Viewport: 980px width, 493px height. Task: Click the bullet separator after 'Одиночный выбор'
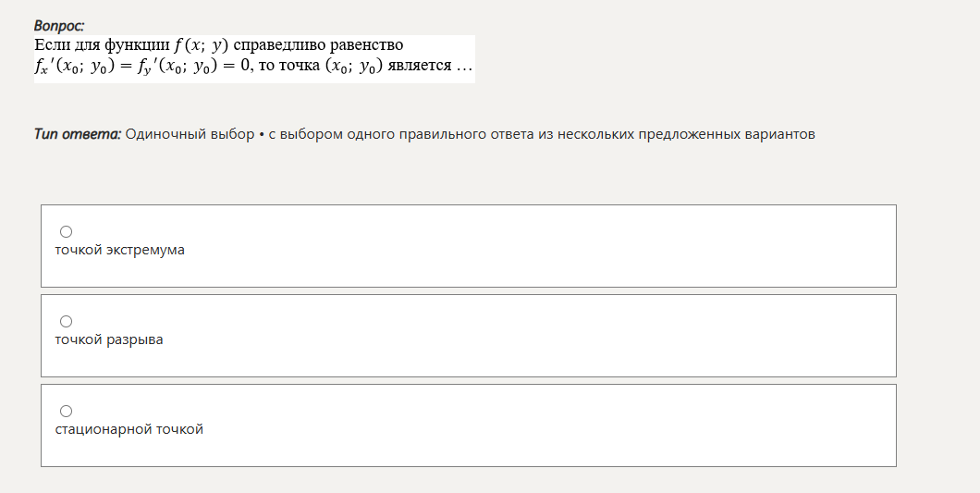click(x=262, y=134)
